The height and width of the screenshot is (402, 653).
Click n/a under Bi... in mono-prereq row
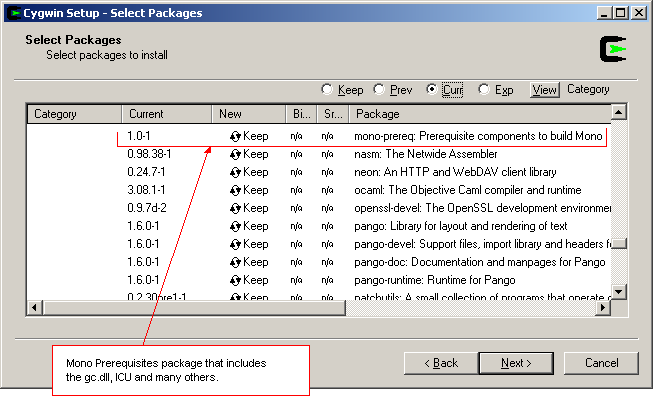tap(297, 136)
